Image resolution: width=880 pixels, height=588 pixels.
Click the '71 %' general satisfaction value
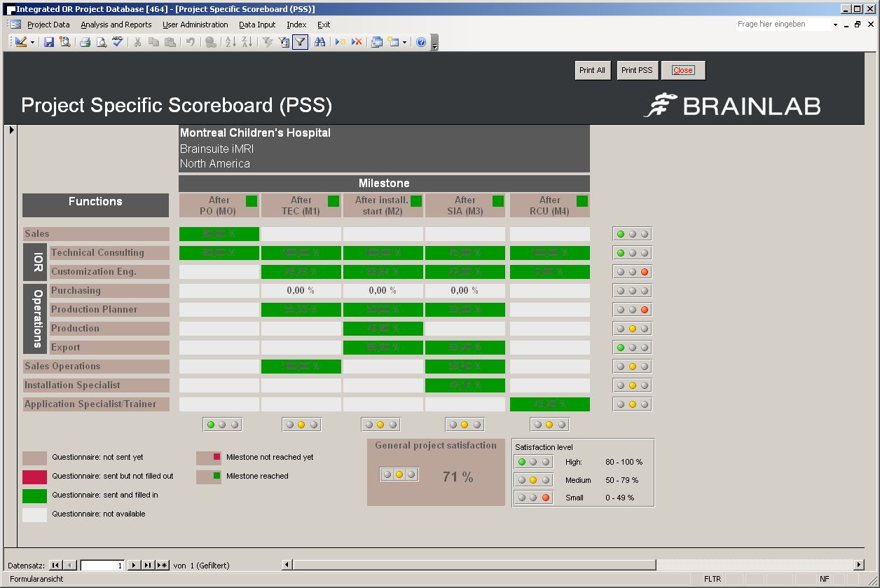tap(458, 477)
